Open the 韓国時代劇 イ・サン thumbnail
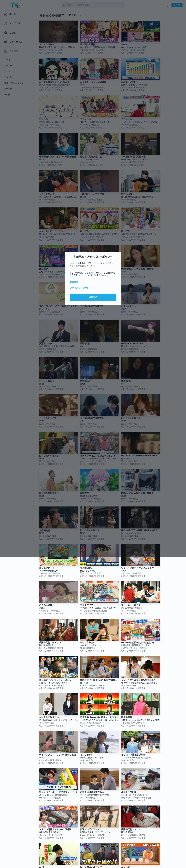This screenshot has height=868, width=186. coord(58,630)
